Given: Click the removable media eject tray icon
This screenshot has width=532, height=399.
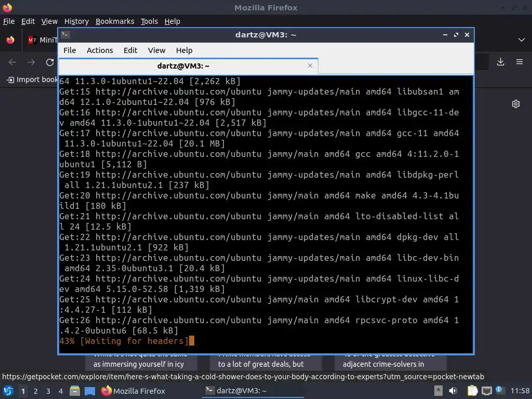Looking at the screenshot, I should click(438, 391).
